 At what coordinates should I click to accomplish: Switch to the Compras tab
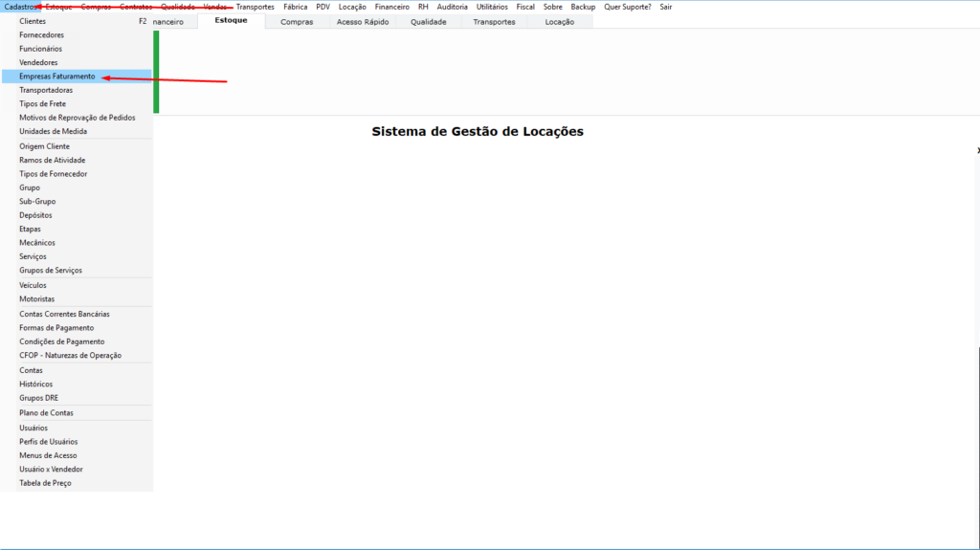tap(297, 22)
